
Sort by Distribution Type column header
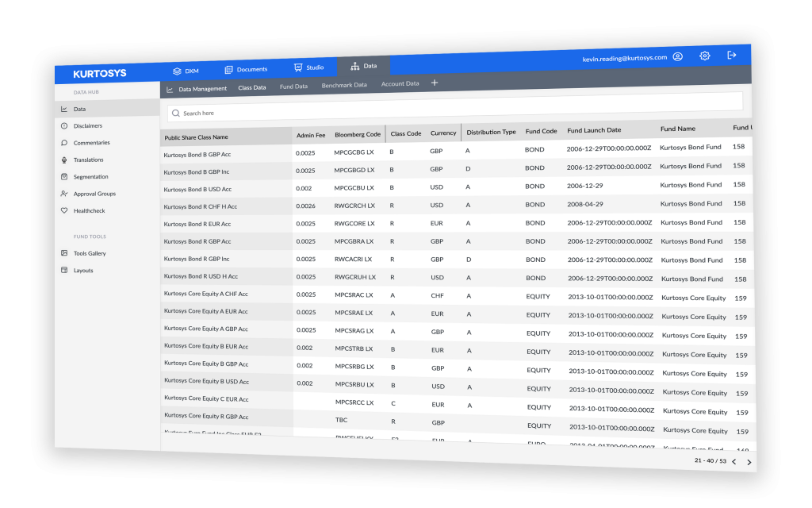(491, 133)
